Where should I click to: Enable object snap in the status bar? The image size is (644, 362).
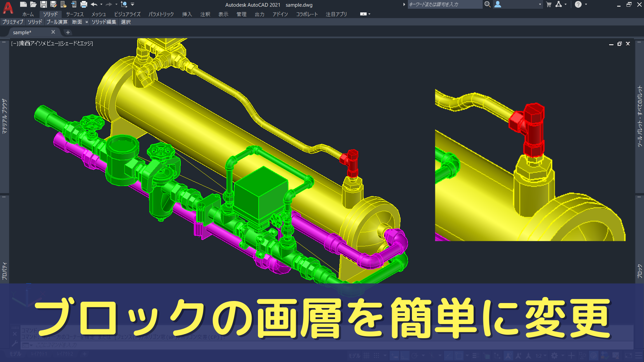click(x=458, y=356)
